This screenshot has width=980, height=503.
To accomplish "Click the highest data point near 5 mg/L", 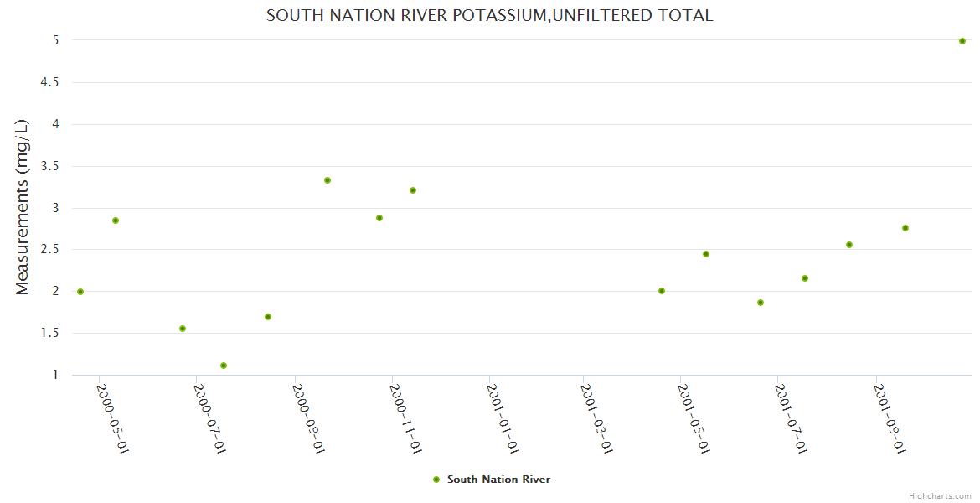I will click(962, 41).
